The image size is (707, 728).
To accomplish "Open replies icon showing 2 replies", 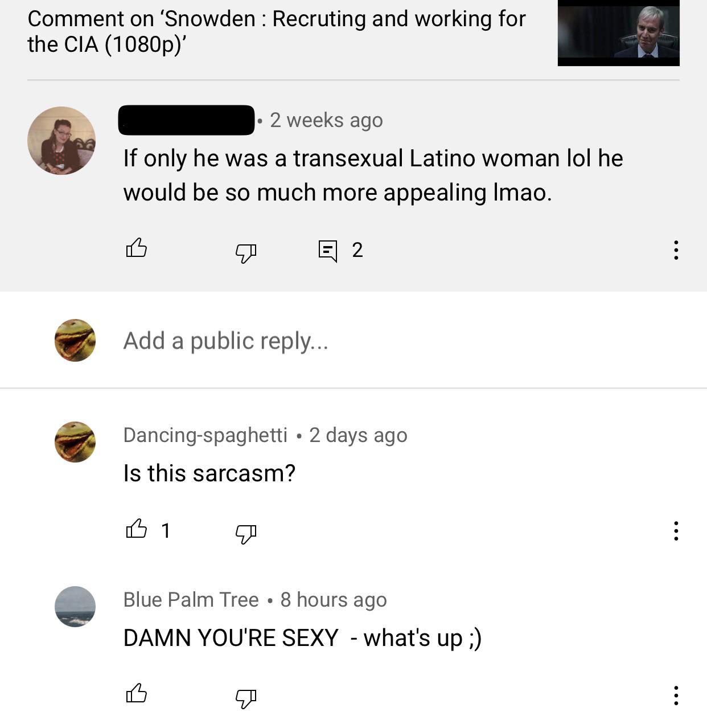I will coord(328,251).
